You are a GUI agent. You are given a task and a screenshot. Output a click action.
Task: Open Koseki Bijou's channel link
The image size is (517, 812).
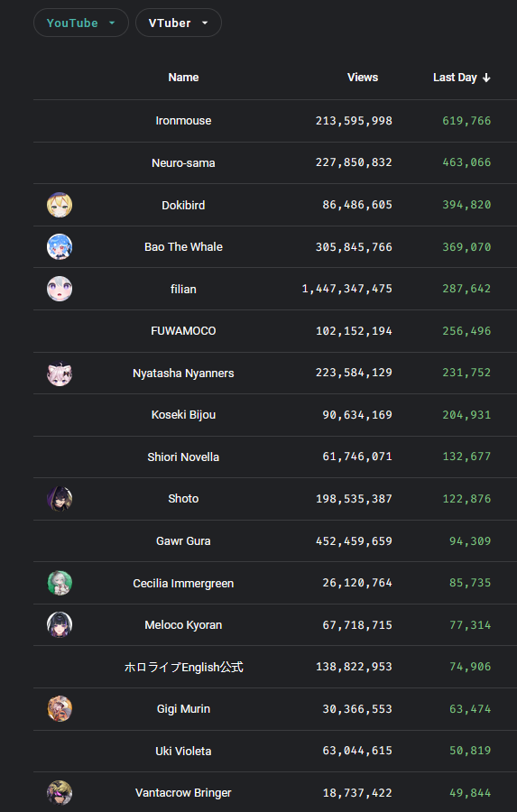(x=183, y=415)
